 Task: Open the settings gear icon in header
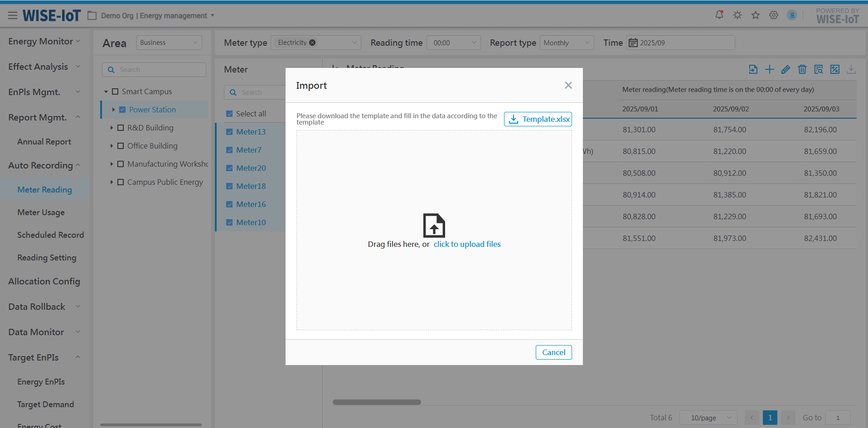773,15
